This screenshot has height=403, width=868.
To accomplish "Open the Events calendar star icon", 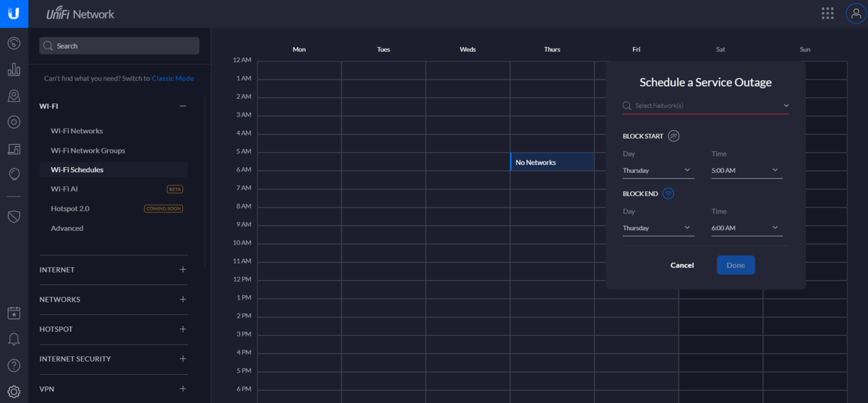I will click(x=14, y=313).
